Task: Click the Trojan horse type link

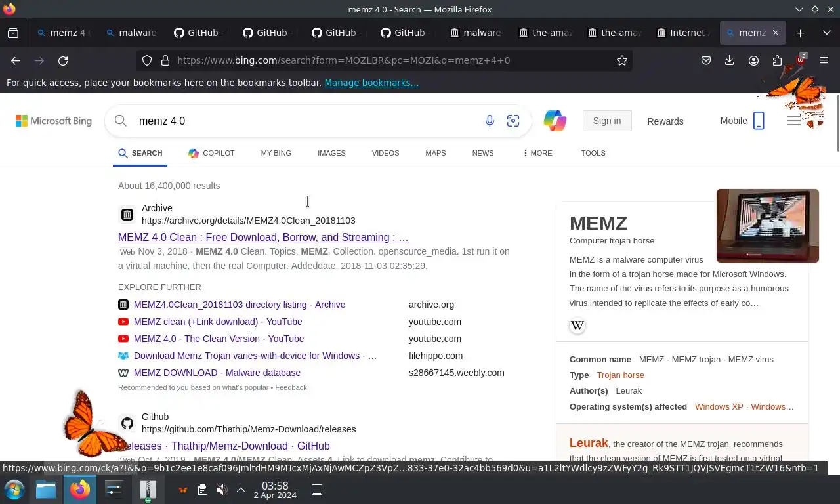Action: pyautogui.click(x=620, y=375)
